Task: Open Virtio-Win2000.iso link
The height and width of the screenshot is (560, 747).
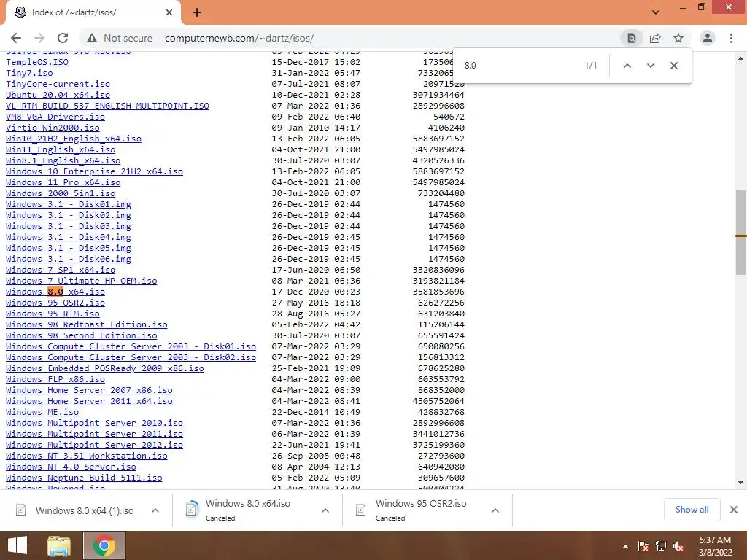Action: click(53, 128)
